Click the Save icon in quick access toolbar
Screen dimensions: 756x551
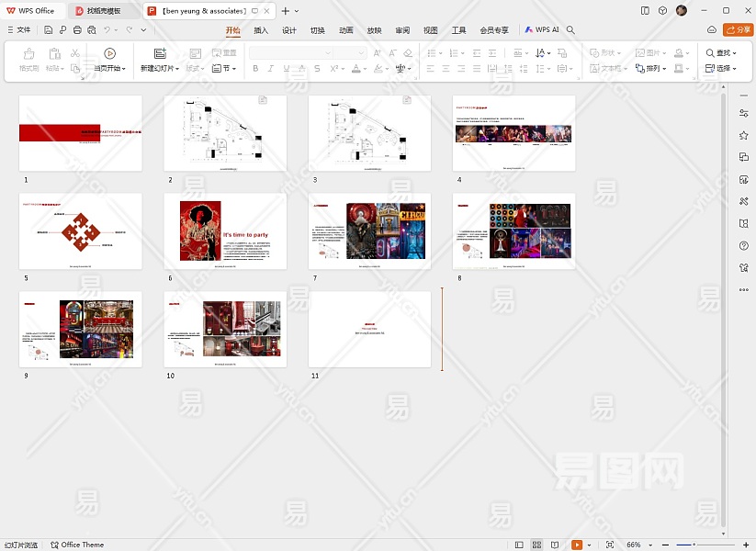(x=49, y=30)
